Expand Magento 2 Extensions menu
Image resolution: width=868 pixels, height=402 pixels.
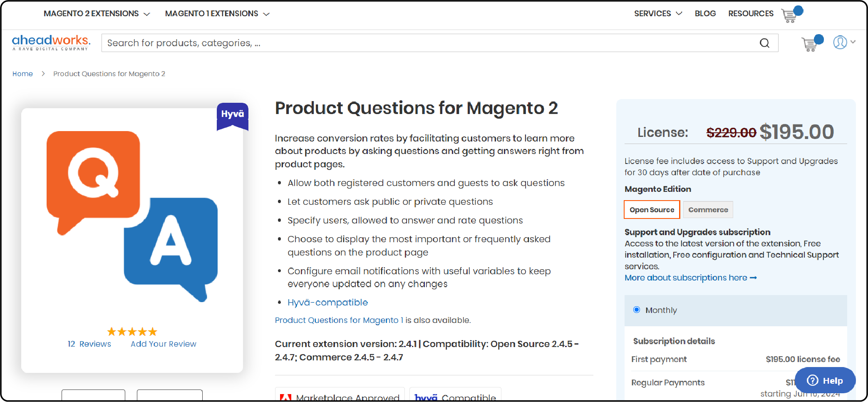[x=97, y=14]
